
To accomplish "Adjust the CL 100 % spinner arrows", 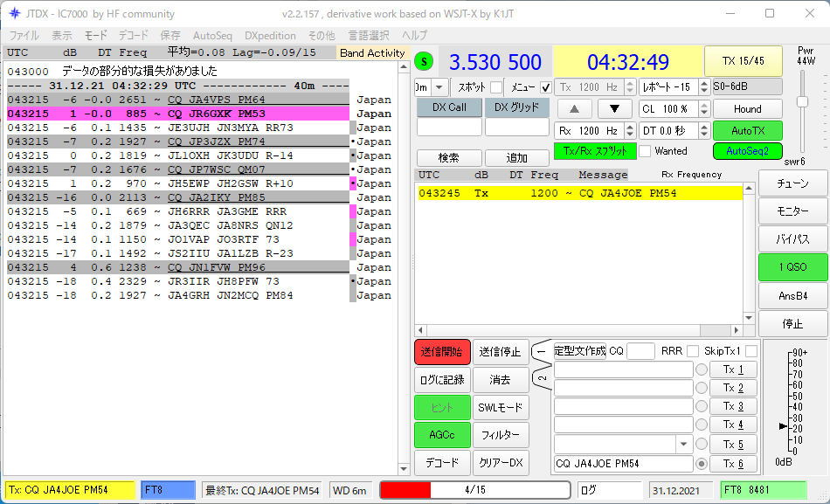I will (x=704, y=109).
